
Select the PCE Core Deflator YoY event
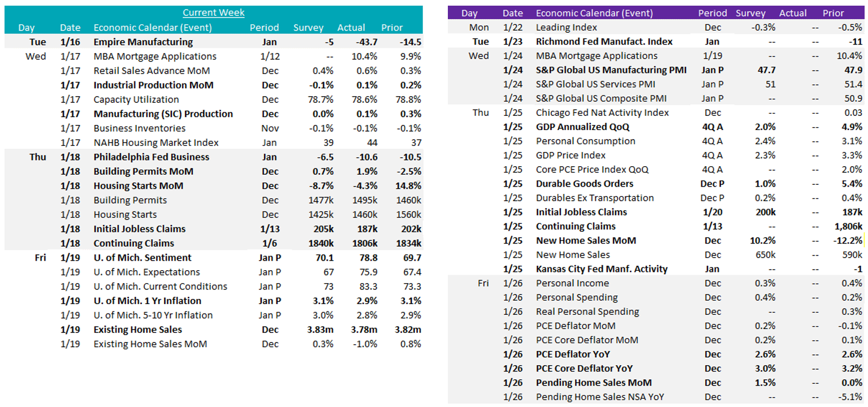point(584,369)
